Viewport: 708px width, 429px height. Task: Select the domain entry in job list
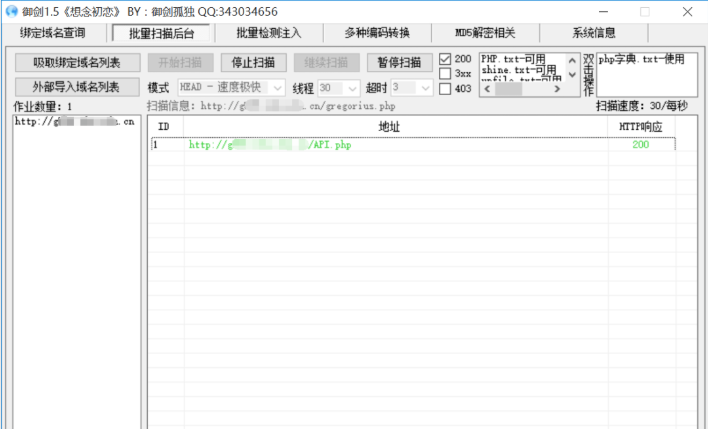click(x=75, y=121)
